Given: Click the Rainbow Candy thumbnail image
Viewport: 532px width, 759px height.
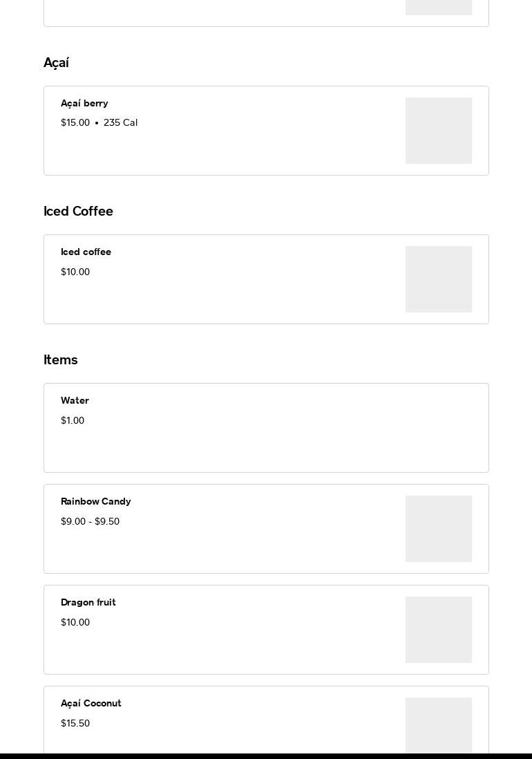Looking at the screenshot, I should [438, 529].
